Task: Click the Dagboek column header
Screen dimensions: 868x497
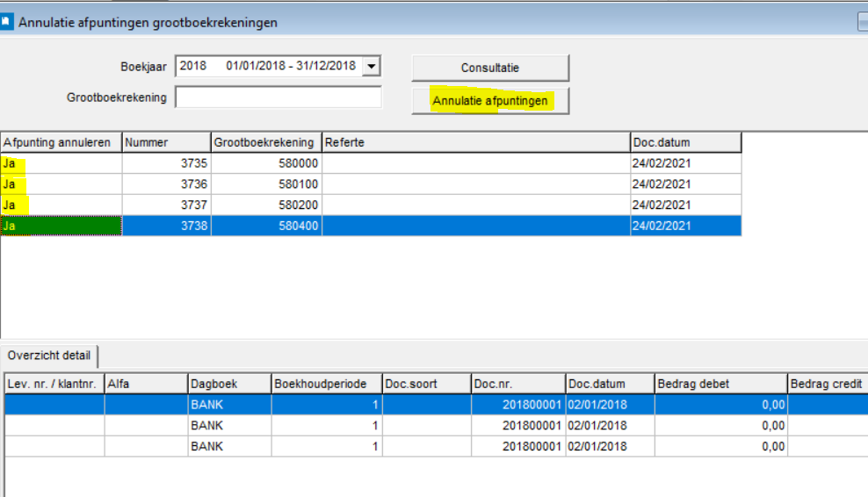Action: (x=228, y=384)
